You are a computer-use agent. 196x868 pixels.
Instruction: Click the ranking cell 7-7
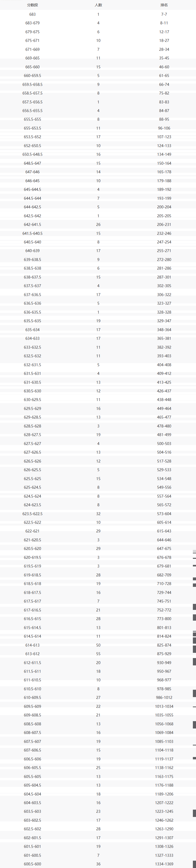(x=164, y=14)
